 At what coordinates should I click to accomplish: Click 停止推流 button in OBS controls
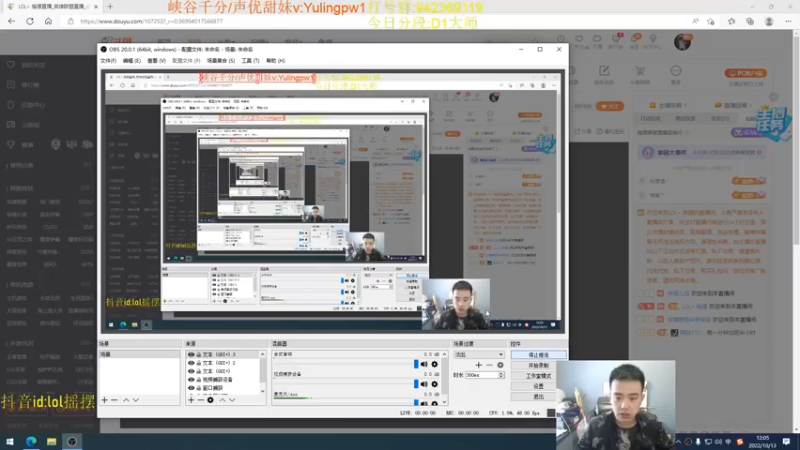pyautogui.click(x=538, y=355)
